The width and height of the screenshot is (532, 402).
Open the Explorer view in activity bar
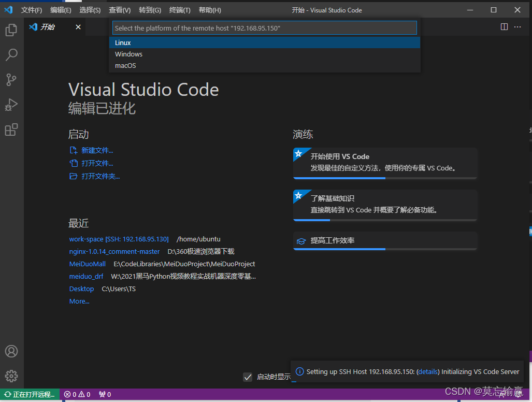[x=11, y=30]
